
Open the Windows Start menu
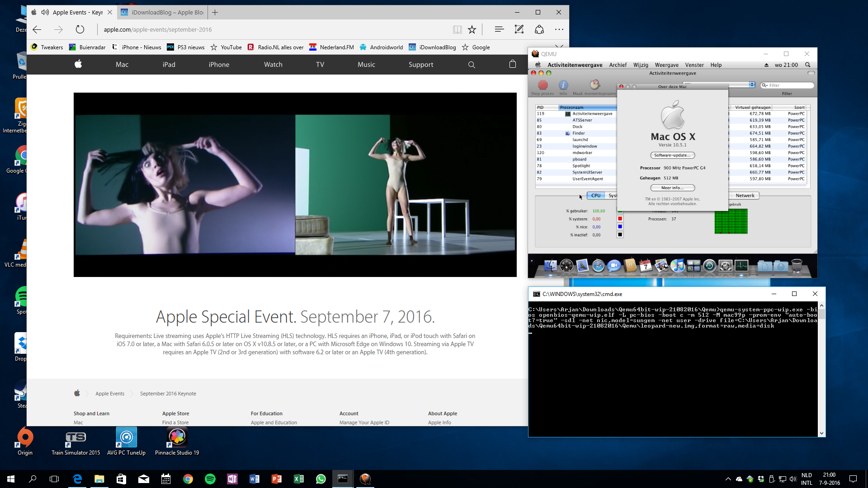(x=11, y=479)
